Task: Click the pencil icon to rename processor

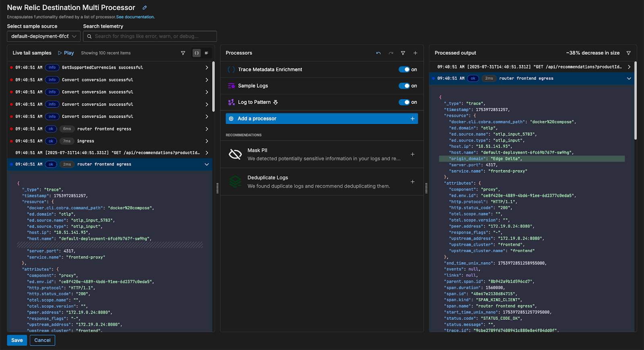Action: click(x=144, y=8)
